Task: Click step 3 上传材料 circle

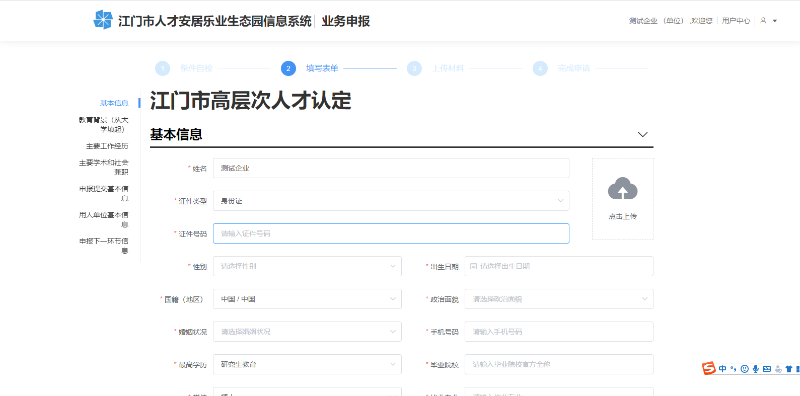Action: tap(414, 68)
